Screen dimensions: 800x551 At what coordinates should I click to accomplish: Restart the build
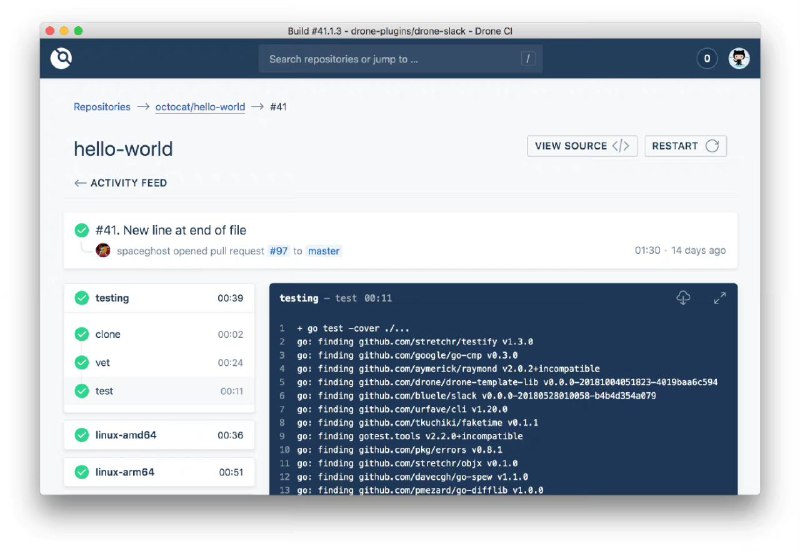[x=685, y=146]
